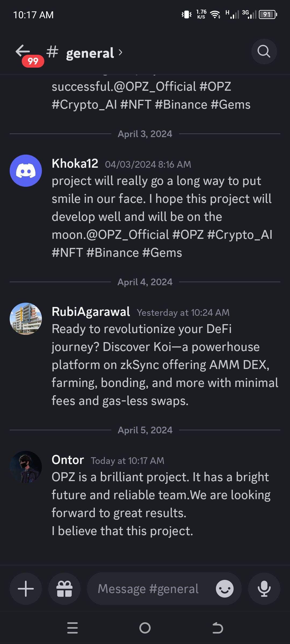Tap the 99 unread notifications badge

(x=33, y=61)
